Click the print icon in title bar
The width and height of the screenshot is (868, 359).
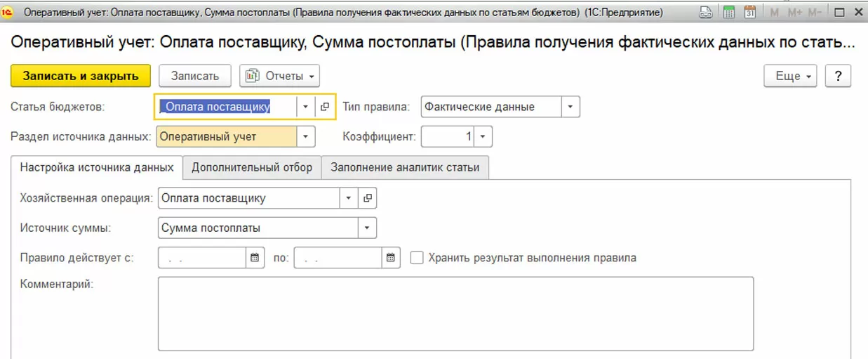pos(706,12)
